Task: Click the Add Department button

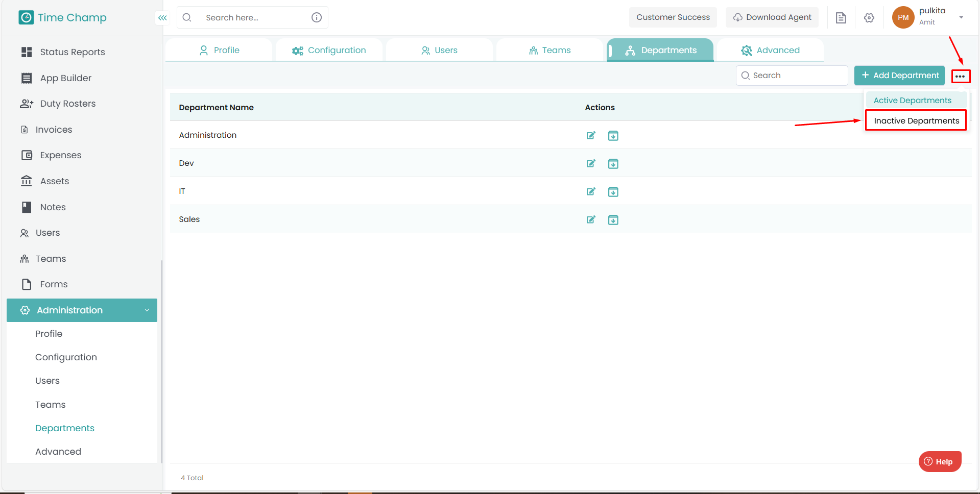Action: (899, 76)
